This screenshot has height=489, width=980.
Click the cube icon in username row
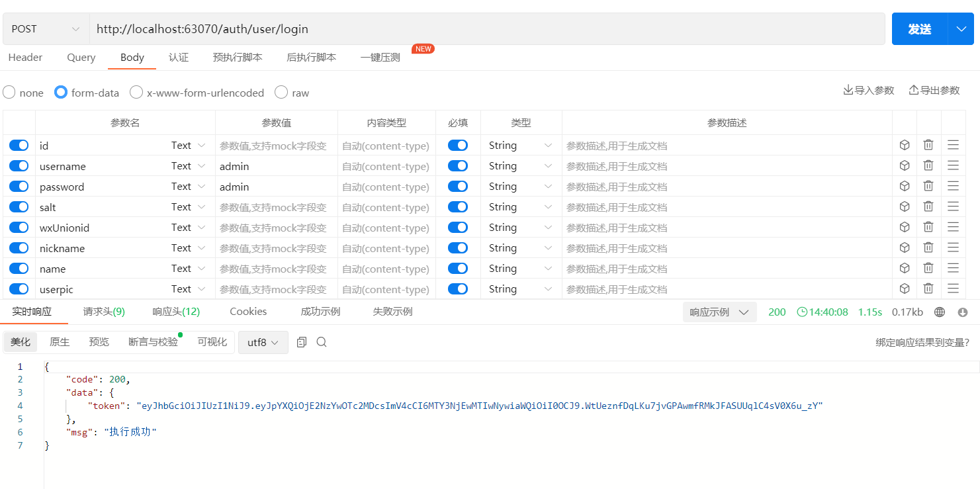[x=905, y=166]
